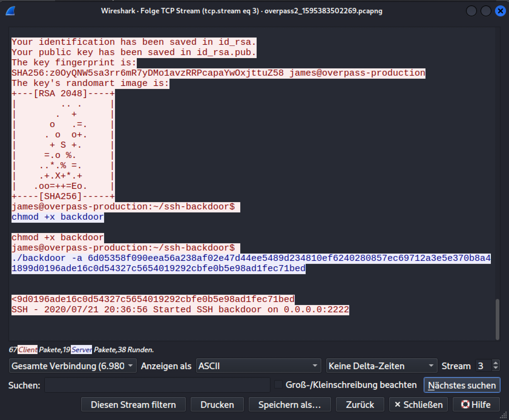Click the SHA256 key fingerprint line
Screen dimensions: 509x420
pyautogui.click(x=218, y=73)
